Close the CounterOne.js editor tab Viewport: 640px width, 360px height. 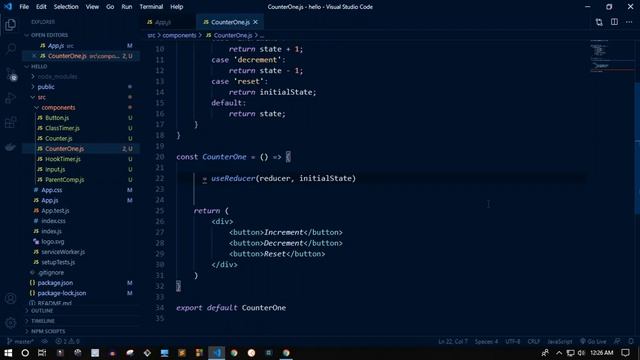tap(256, 22)
